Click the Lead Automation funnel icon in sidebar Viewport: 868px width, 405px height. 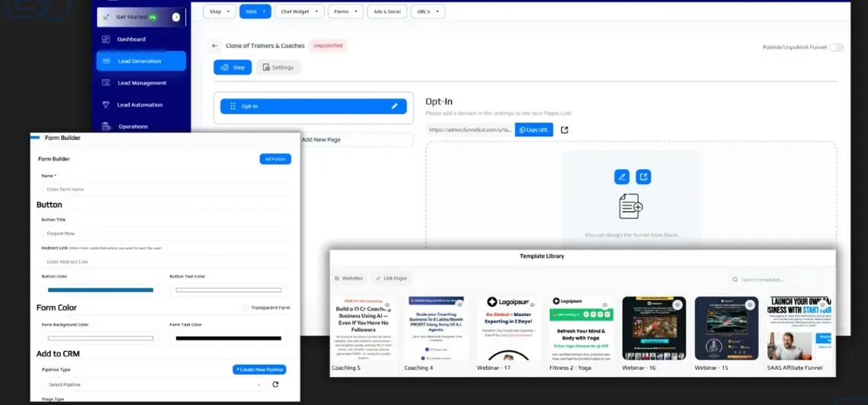[x=105, y=105]
